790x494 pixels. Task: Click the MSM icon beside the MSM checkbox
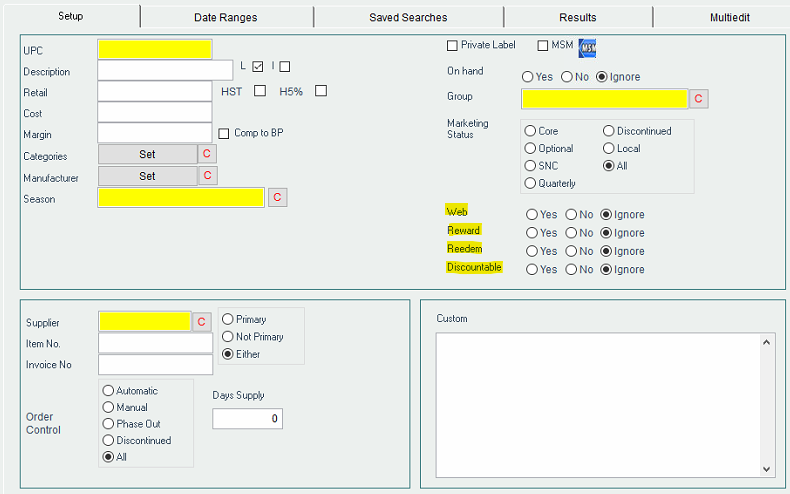pos(587,47)
